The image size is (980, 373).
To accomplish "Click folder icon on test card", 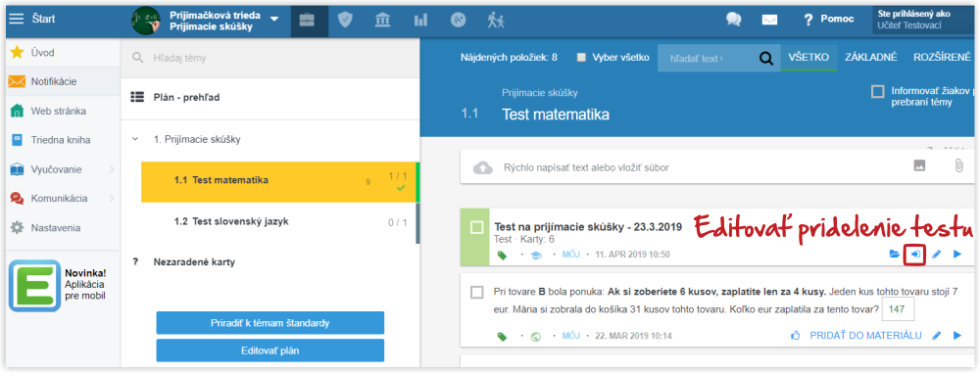I will 895,255.
